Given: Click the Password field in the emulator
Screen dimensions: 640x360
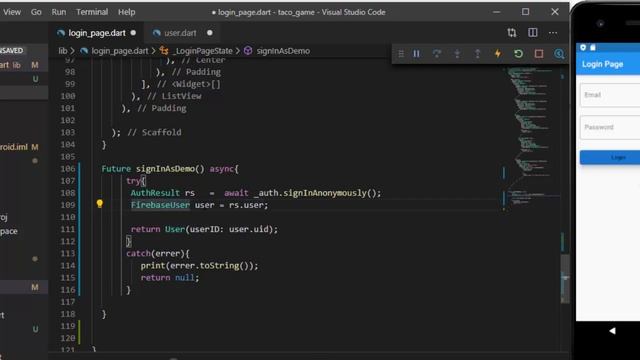Looking at the screenshot, I should (x=610, y=127).
